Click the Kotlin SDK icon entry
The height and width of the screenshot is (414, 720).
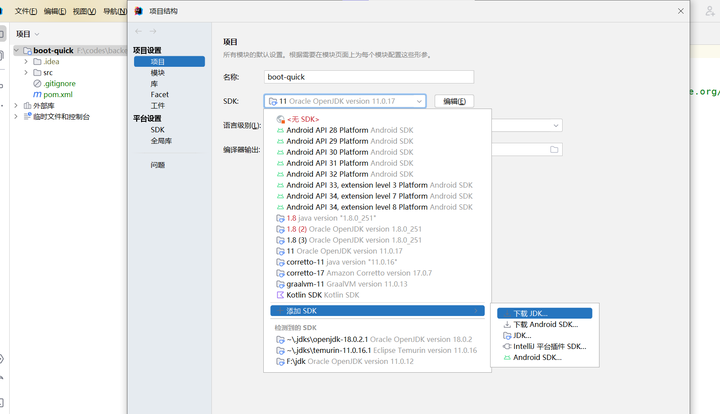pos(280,295)
